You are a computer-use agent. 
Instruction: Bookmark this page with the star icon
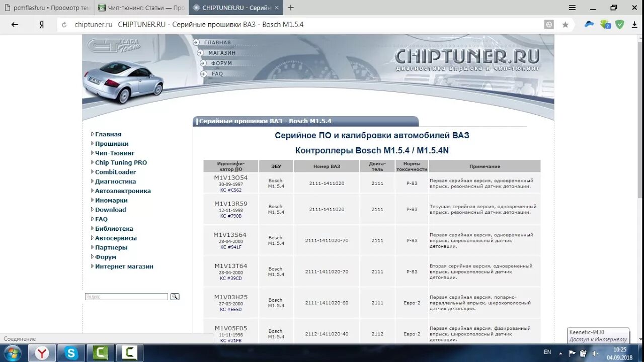pyautogui.click(x=566, y=25)
